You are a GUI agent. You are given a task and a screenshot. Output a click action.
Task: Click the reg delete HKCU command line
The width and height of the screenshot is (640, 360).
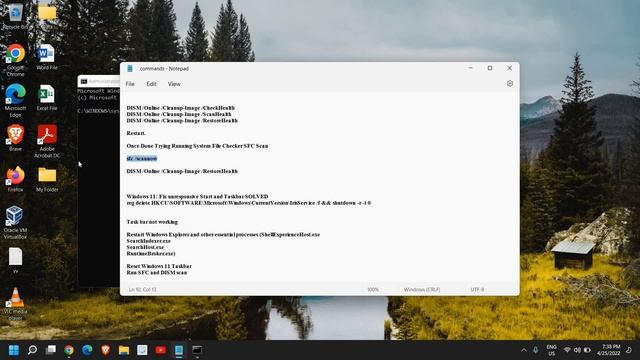point(249,203)
